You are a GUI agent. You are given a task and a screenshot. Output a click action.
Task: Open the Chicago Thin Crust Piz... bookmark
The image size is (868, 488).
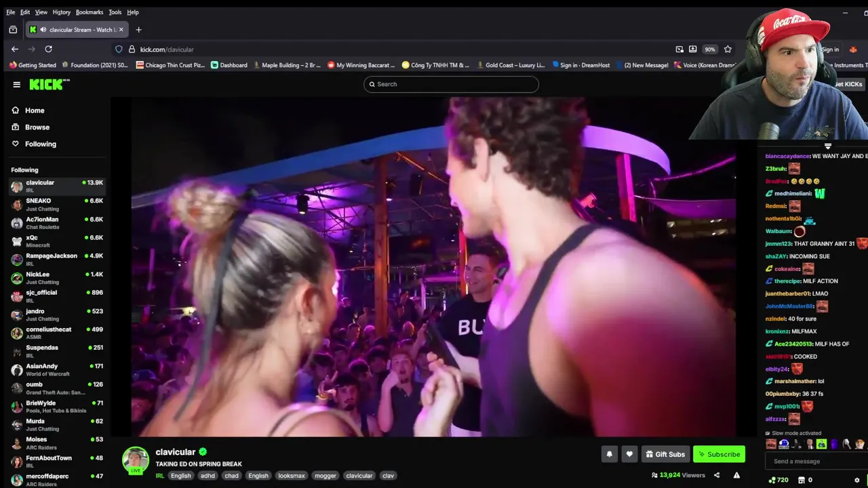pos(170,65)
